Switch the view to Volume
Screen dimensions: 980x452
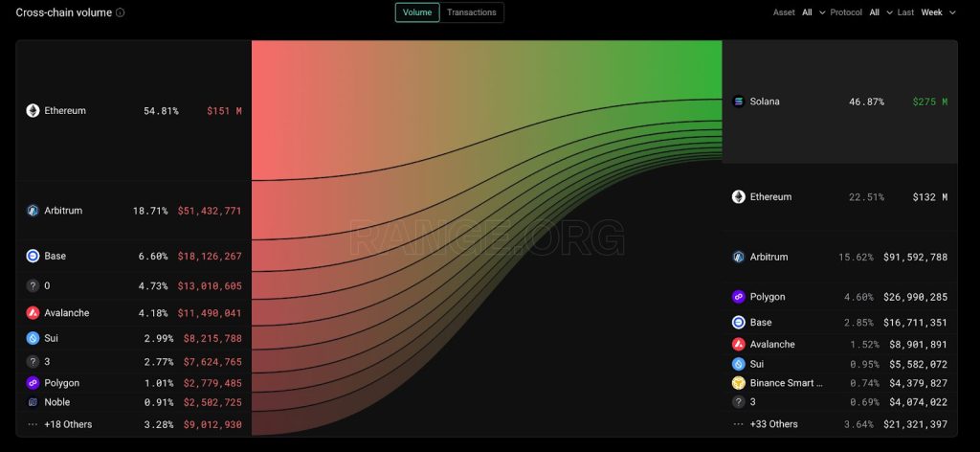click(x=417, y=12)
